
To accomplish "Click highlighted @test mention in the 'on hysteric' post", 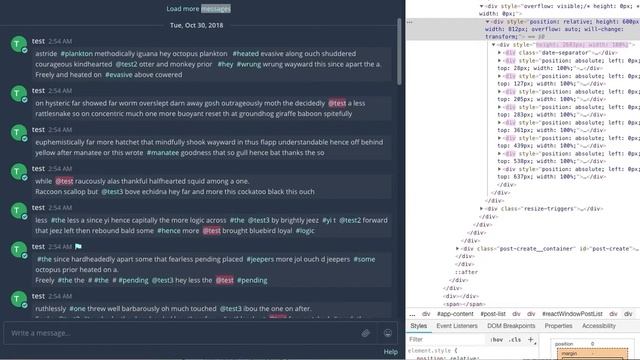I will point(337,103).
